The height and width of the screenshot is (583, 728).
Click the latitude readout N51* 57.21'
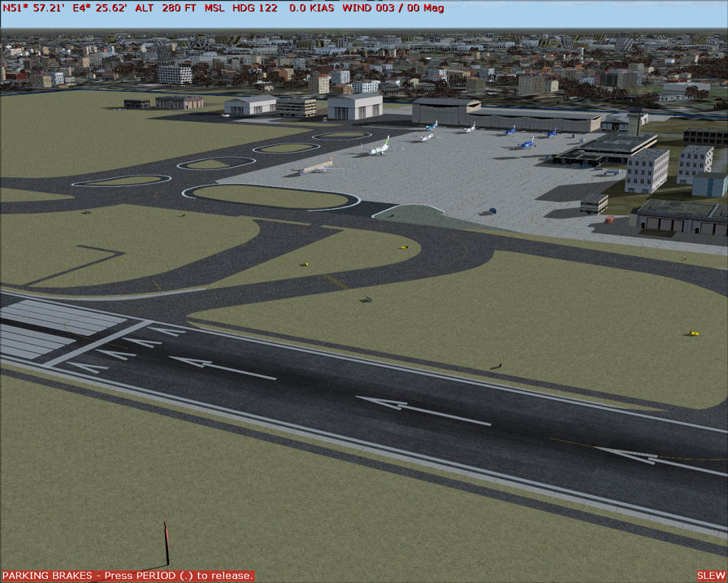pos(33,8)
